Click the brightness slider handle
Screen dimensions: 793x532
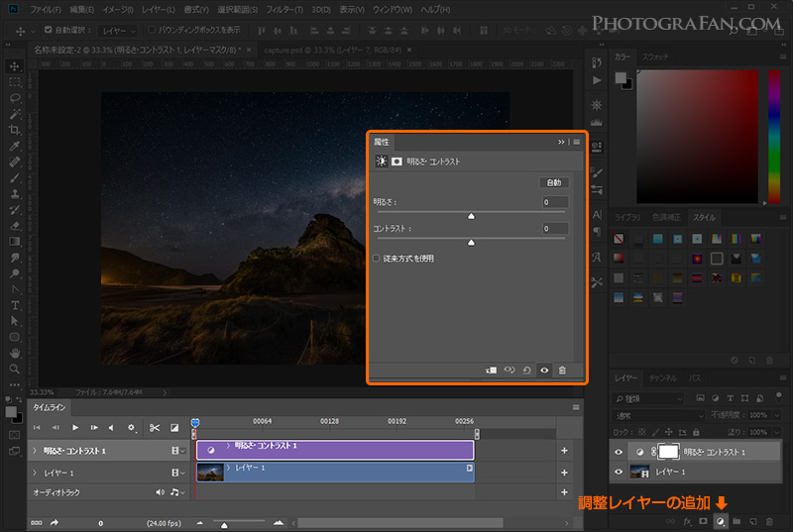coord(471,216)
